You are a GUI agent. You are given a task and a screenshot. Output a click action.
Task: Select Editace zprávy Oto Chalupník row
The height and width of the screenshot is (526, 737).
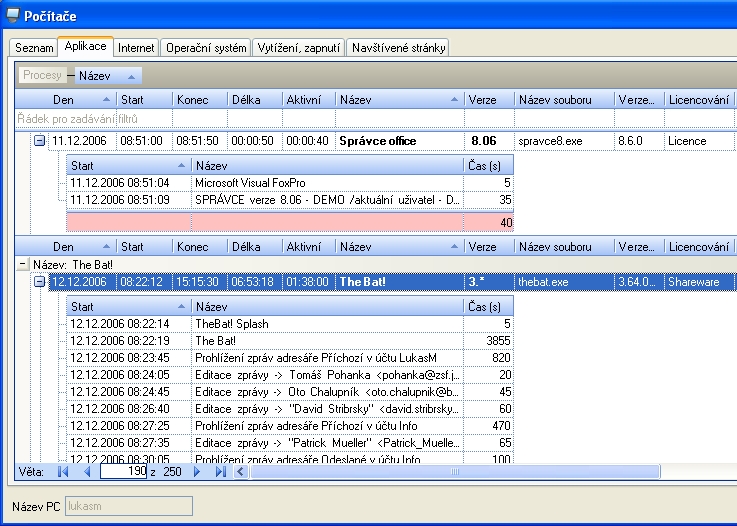coord(290,392)
